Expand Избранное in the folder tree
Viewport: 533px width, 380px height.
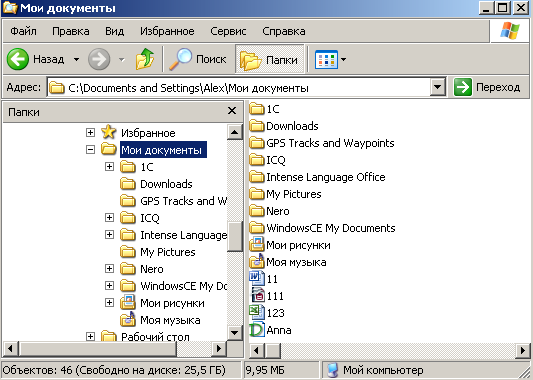coord(90,132)
